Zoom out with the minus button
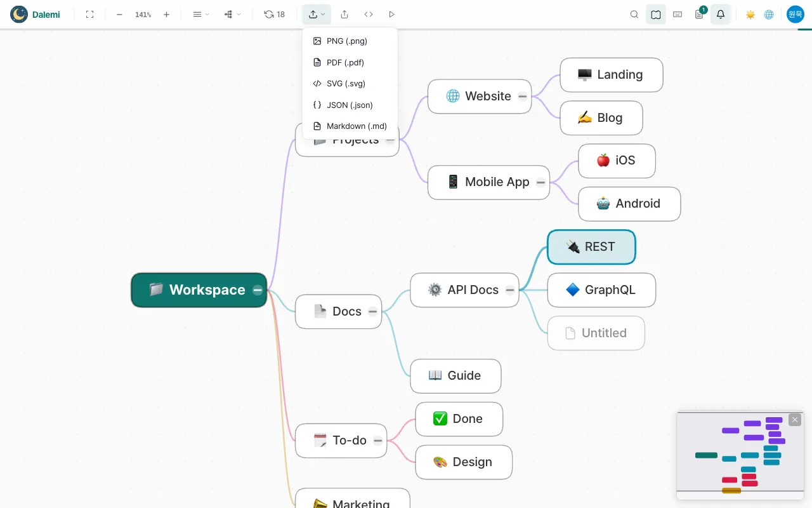Image resolution: width=812 pixels, height=508 pixels. click(x=119, y=14)
